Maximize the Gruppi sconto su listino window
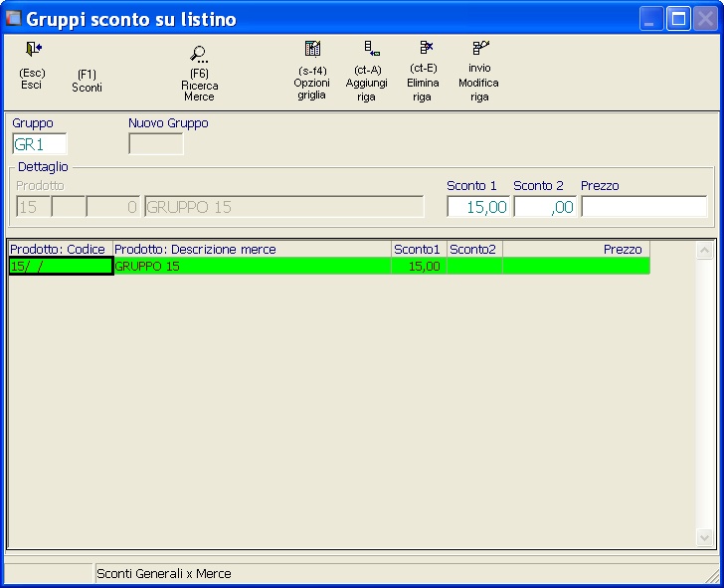The height and width of the screenshot is (588, 724). click(678, 19)
